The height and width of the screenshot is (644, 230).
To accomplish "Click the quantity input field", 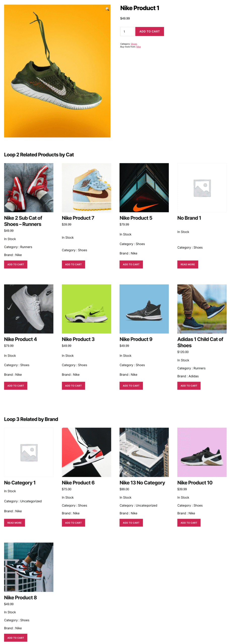I will click(x=127, y=31).
